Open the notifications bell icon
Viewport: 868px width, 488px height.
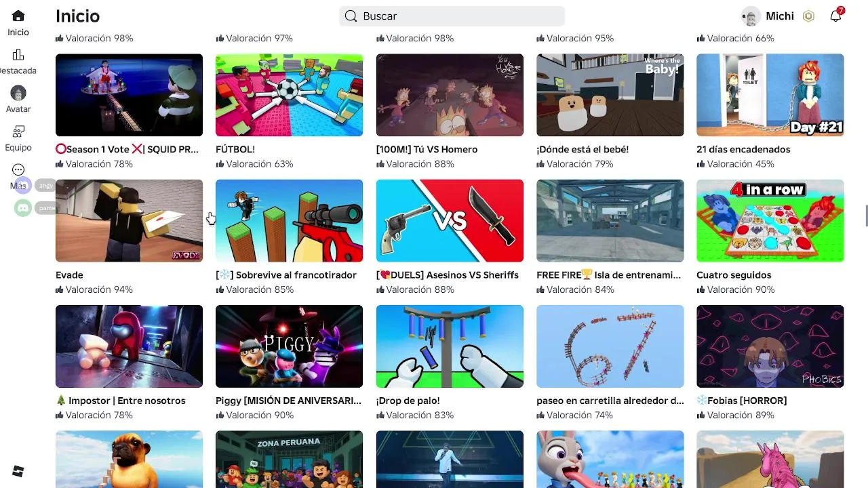point(835,16)
